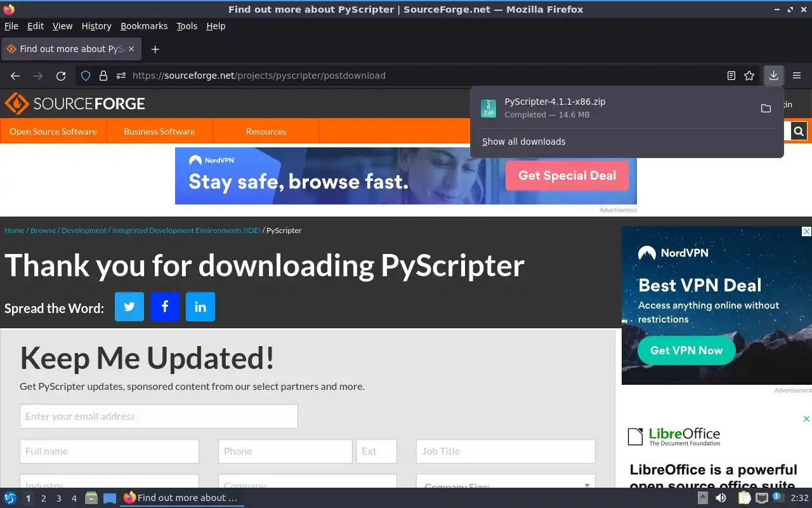The width and height of the screenshot is (812, 508).
Task: Click Integrated Development Environments (IDE) breadcrumb
Action: click(187, 231)
